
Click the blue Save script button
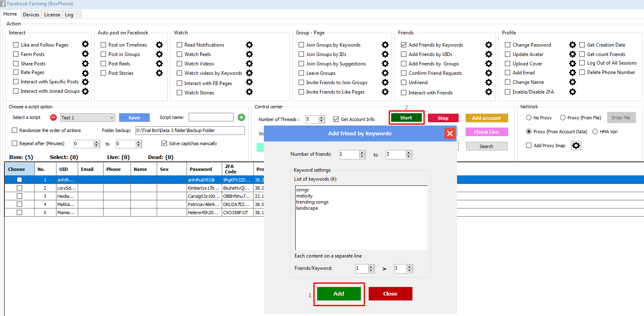point(134,118)
